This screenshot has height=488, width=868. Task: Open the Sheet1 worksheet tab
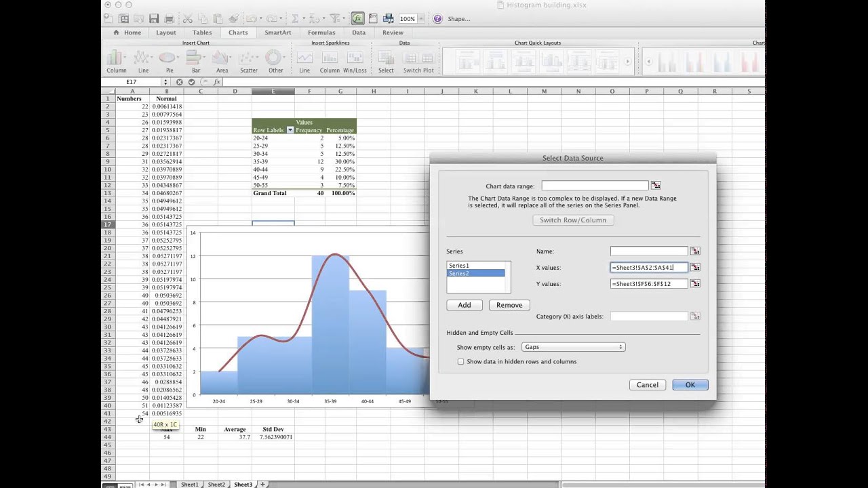[x=189, y=485]
